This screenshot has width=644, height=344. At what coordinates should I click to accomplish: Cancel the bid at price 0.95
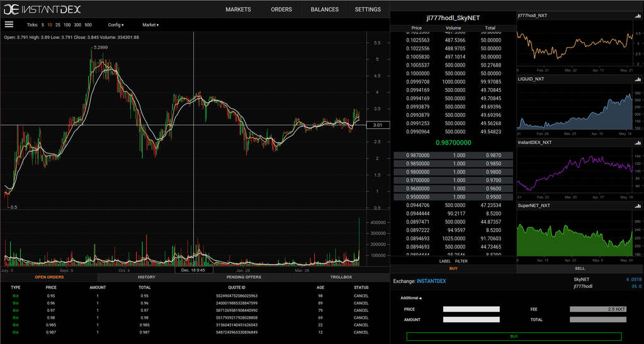tap(361, 296)
